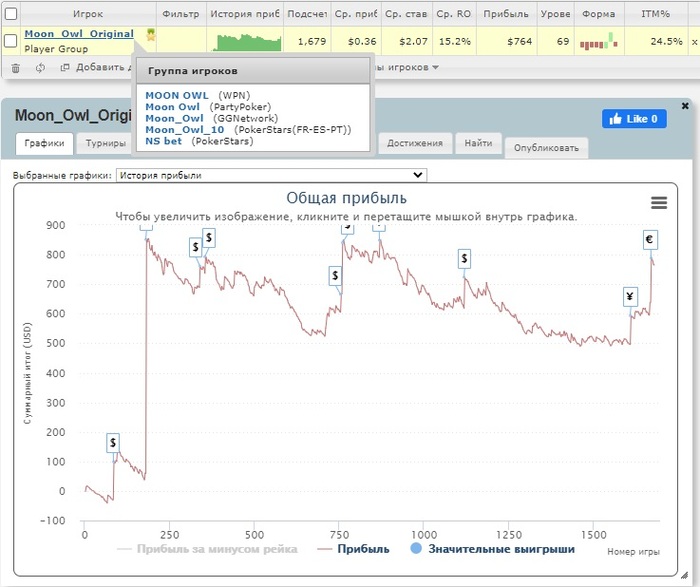700x587 pixels.
Task: Click the 15.2% ROI value
Action: [x=454, y=42]
